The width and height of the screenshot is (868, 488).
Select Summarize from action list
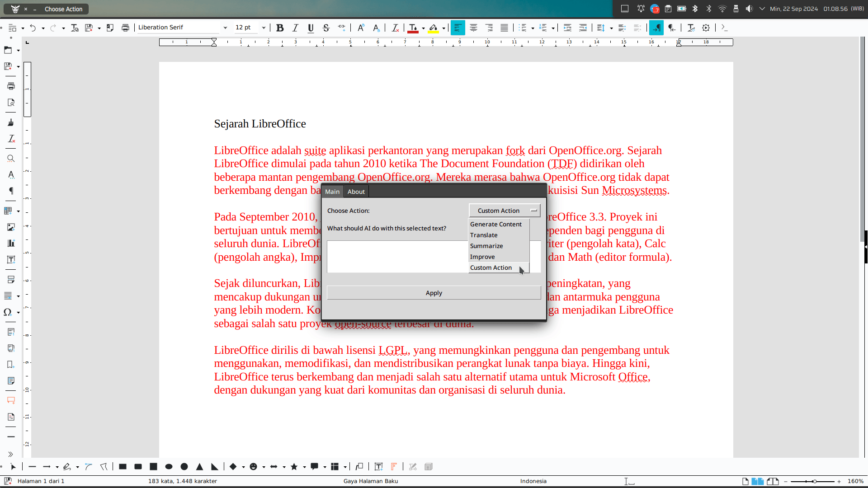click(486, 246)
